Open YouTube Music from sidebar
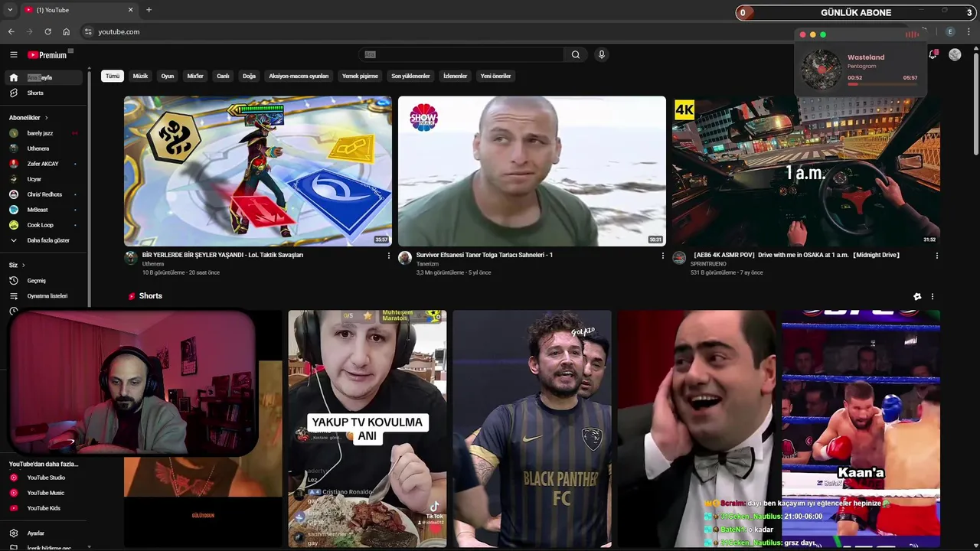980x551 pixels. click(x=44, y=493)
